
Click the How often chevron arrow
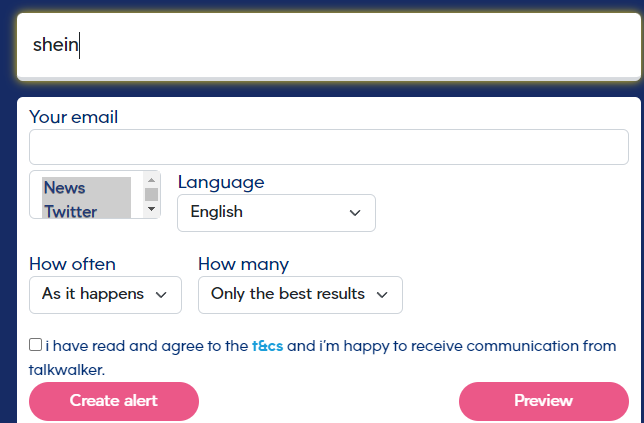tap(161, 295)
